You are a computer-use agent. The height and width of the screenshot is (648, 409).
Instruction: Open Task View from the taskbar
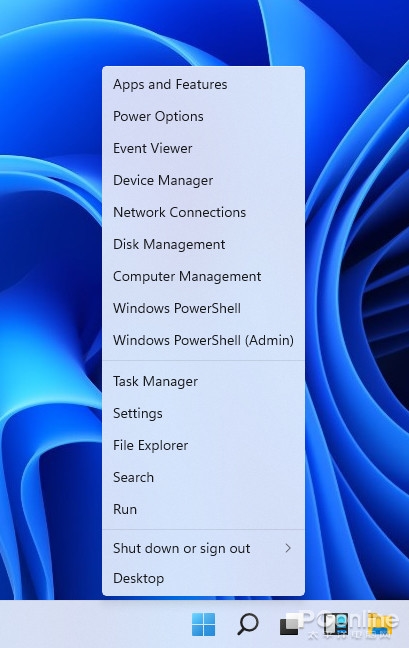(291, 624)
